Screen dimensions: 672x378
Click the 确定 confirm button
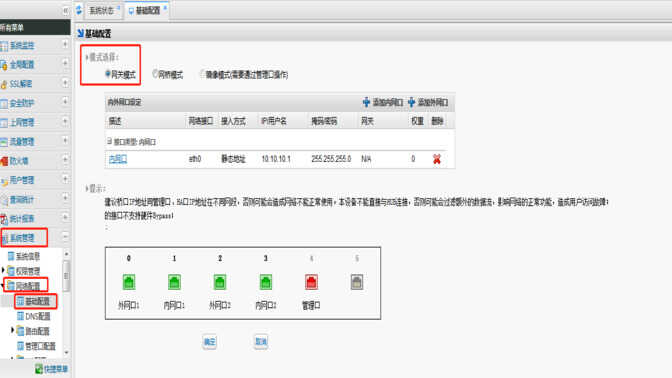pyautogui.click(x=210, y=342)
